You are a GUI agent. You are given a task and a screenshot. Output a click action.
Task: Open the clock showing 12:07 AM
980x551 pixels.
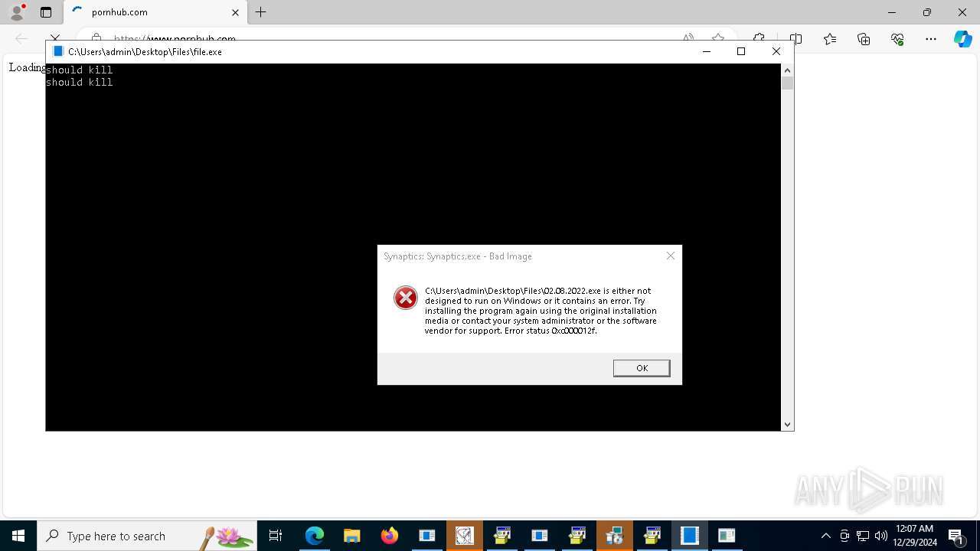tap(916, 536)
